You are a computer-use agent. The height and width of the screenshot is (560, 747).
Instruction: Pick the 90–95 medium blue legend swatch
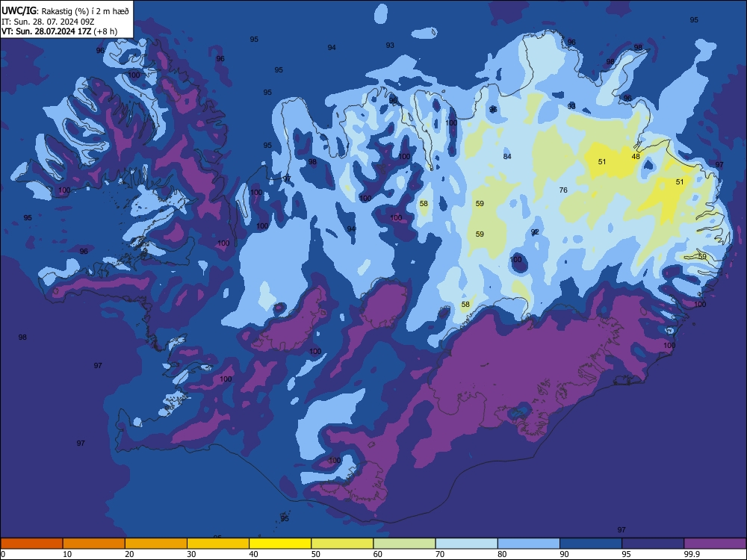[x=591, y=544]
